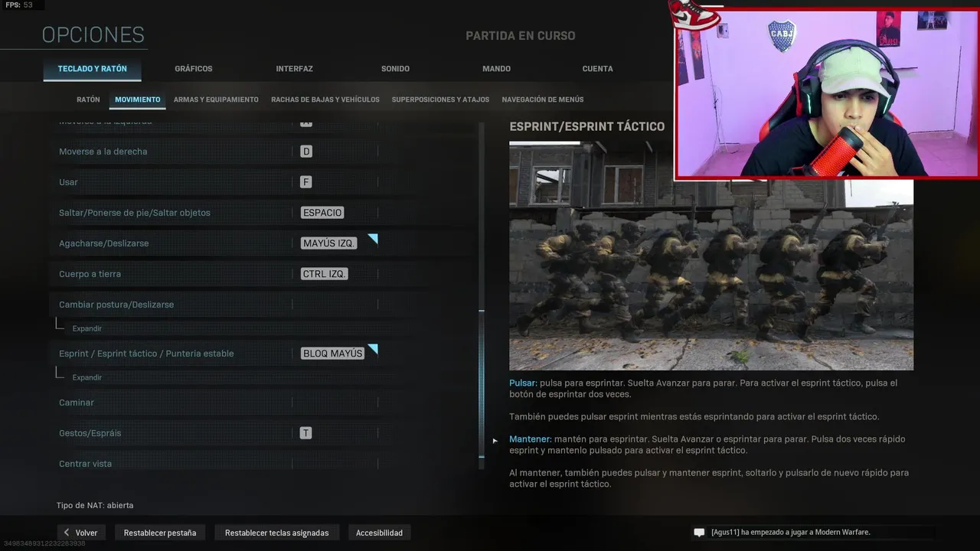Open the Accesibilidad button
Image resolution: width=980 pixels, height=551 pixels.
tap(379, 533)
